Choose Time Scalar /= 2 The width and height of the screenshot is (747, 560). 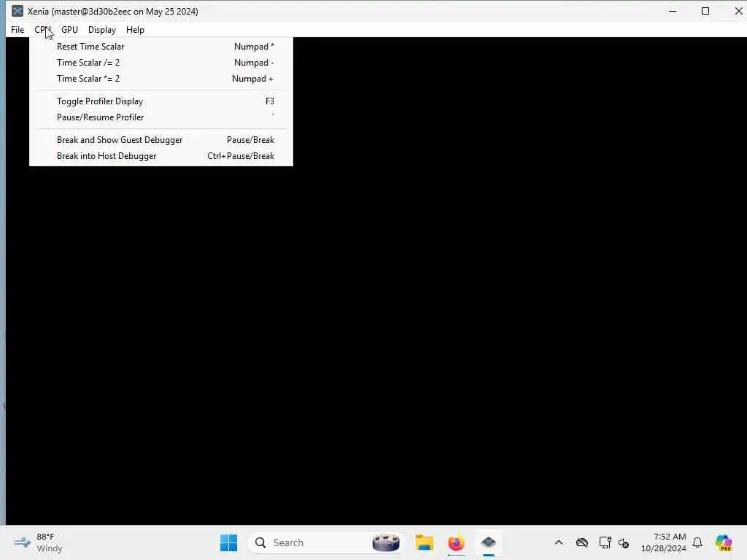[161, 63]
